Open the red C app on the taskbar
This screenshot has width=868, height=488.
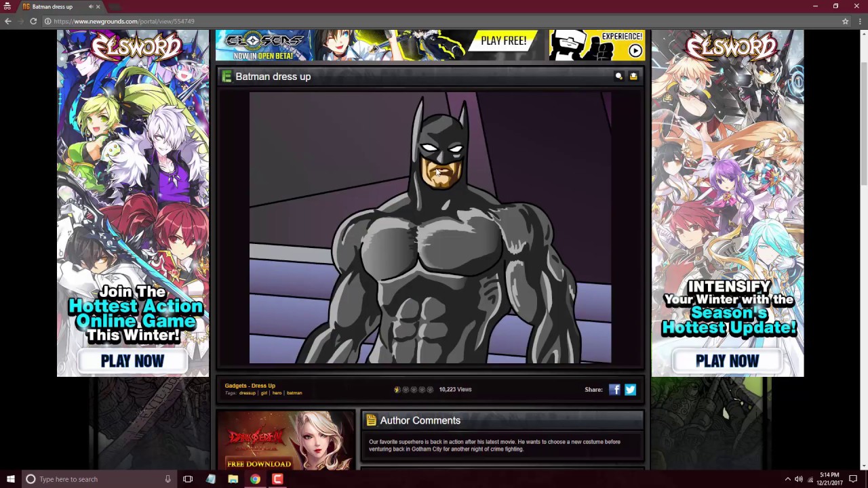tap(277, 479)
